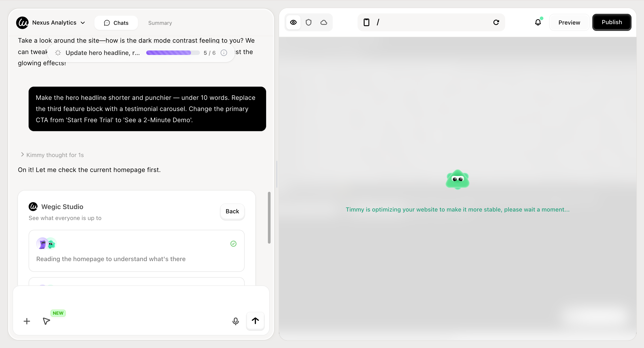Click the Wegic logo next to Nexus Analytics
644x348 pixels.
pos(22,23)
